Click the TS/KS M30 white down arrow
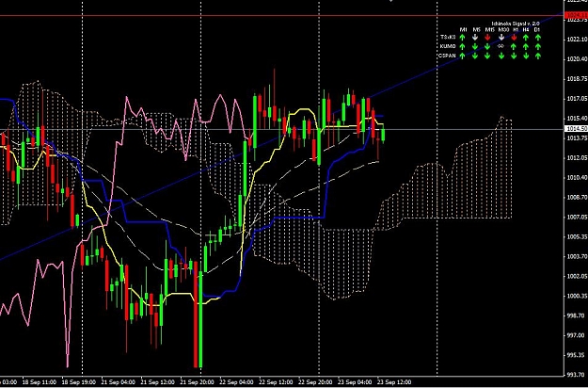 [501, 37]
